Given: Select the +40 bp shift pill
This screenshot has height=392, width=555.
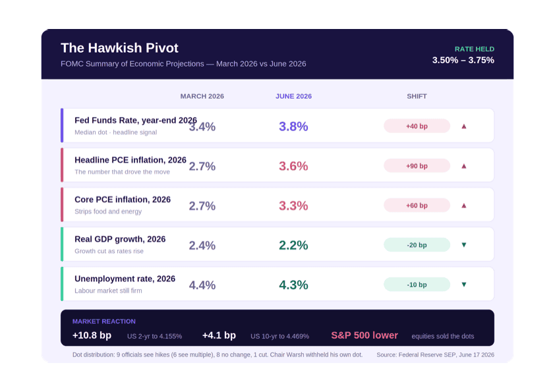Looking at the screenshot, I should click(x=417, y=126).
